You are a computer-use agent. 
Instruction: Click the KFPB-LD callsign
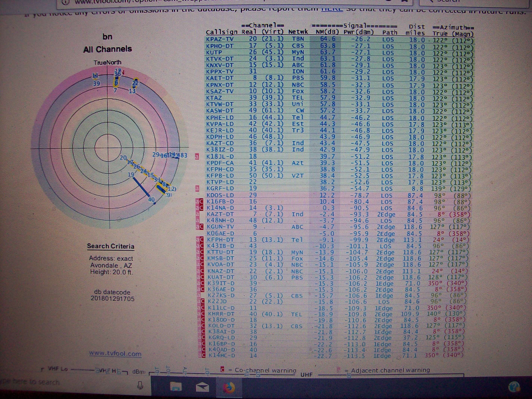pyautogui.click(x=220, y=176)
